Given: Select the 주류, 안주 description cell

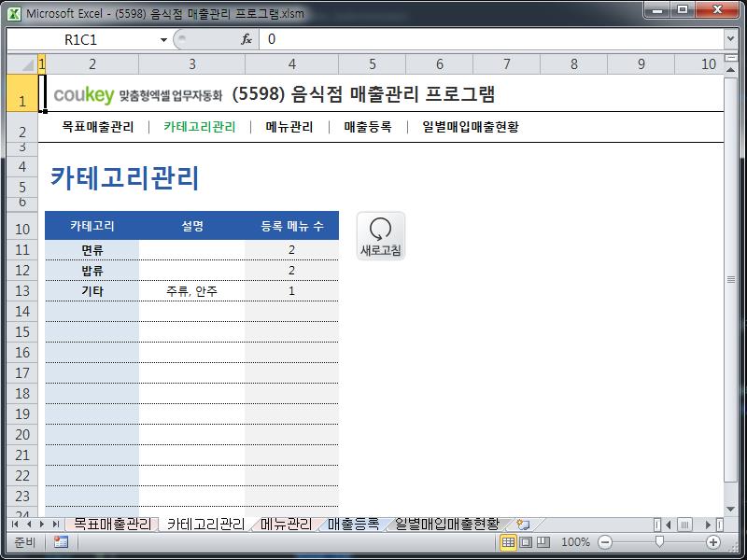Looking at the screenshot, I should [x=192, y=291].
